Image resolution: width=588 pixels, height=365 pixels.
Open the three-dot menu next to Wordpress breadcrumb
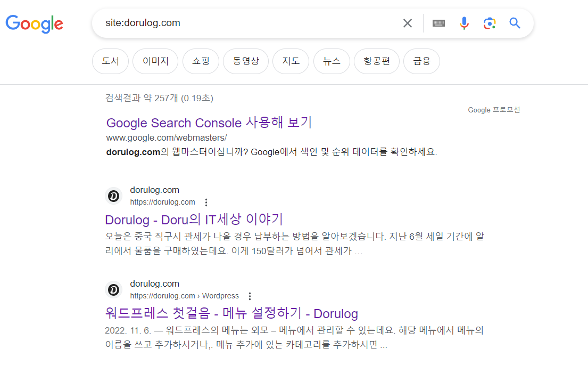(x=250, y=296)
